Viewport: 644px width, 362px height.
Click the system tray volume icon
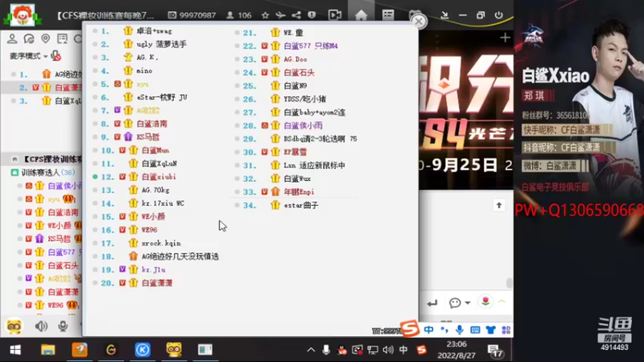click(388, 350)
